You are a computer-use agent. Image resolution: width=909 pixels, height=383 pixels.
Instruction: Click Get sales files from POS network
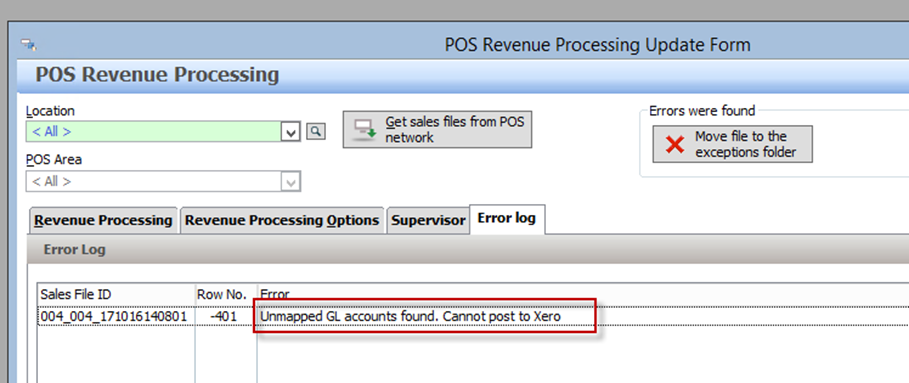click(x=437, y=130)
